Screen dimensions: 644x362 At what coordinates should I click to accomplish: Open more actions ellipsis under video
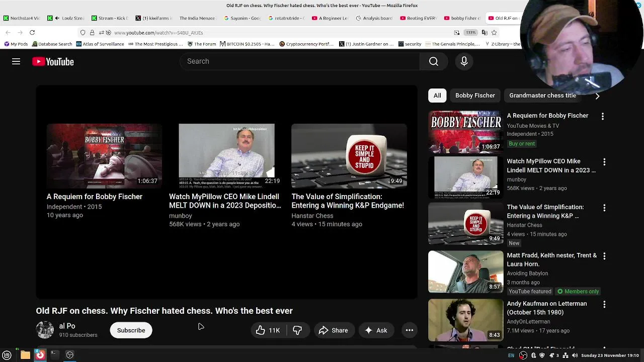410,330
